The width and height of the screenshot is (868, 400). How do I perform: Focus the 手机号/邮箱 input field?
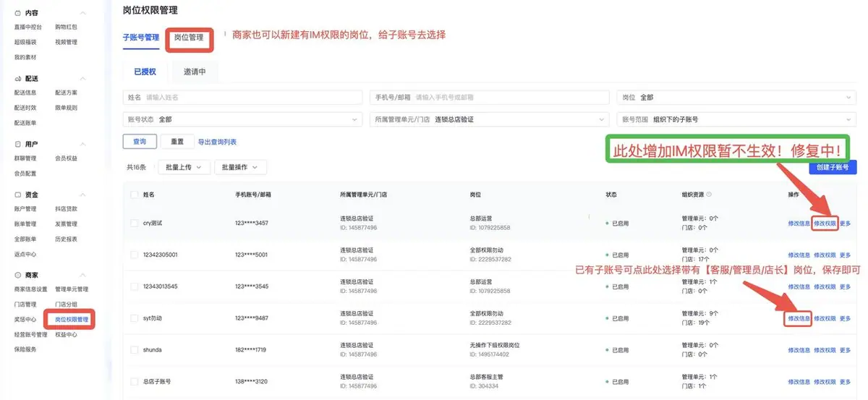(489, 97)
